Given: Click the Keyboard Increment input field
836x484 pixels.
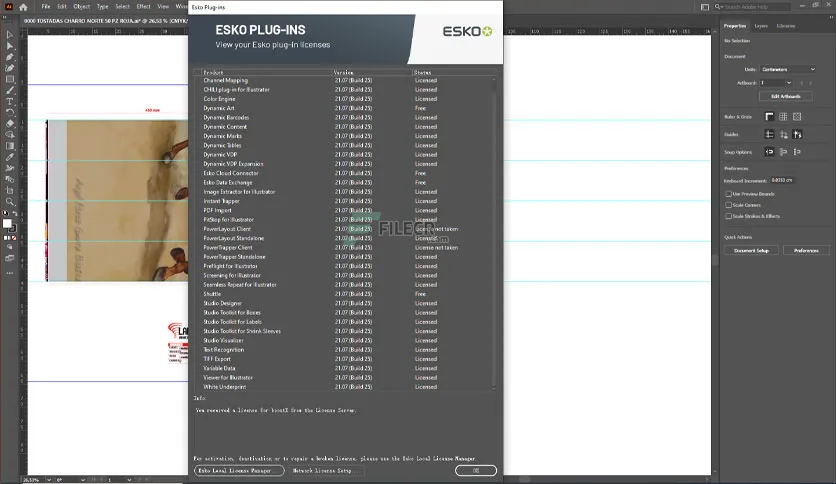Looking at the screenshot, I should 783,180.
